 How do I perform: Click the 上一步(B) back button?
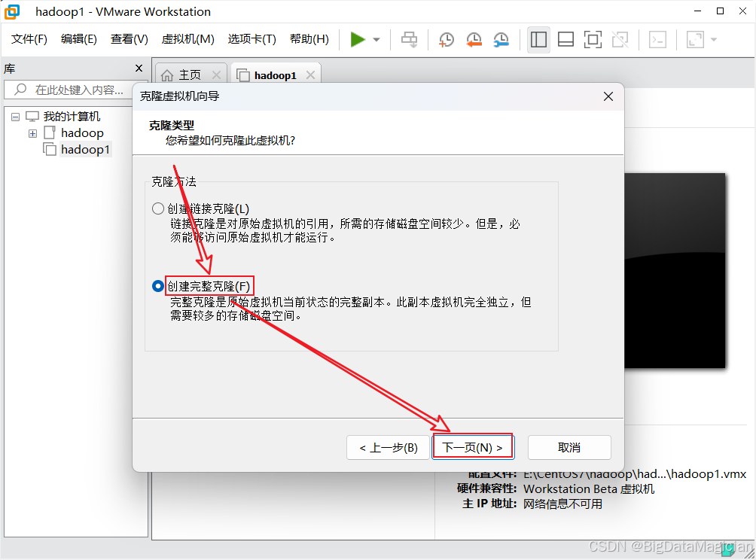[388, 448]
